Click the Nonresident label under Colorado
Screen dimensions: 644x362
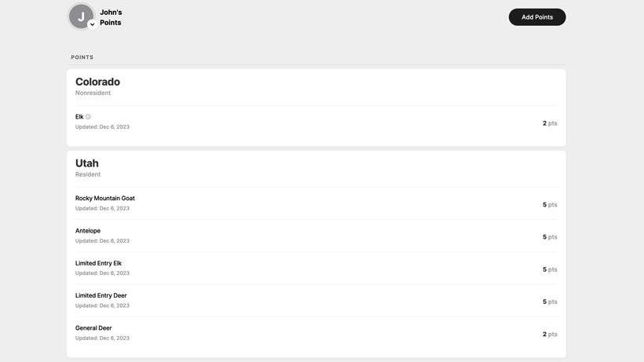93,93
